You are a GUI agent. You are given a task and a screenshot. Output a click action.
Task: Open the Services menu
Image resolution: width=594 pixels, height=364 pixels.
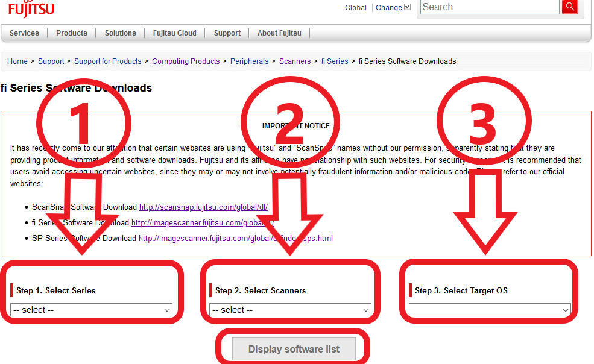(x=24, y=33)
